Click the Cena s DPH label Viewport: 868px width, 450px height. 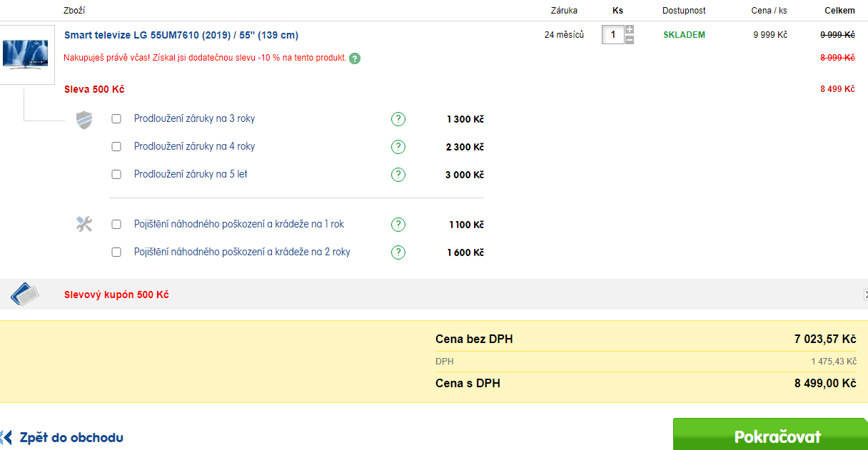click(468, 383)
